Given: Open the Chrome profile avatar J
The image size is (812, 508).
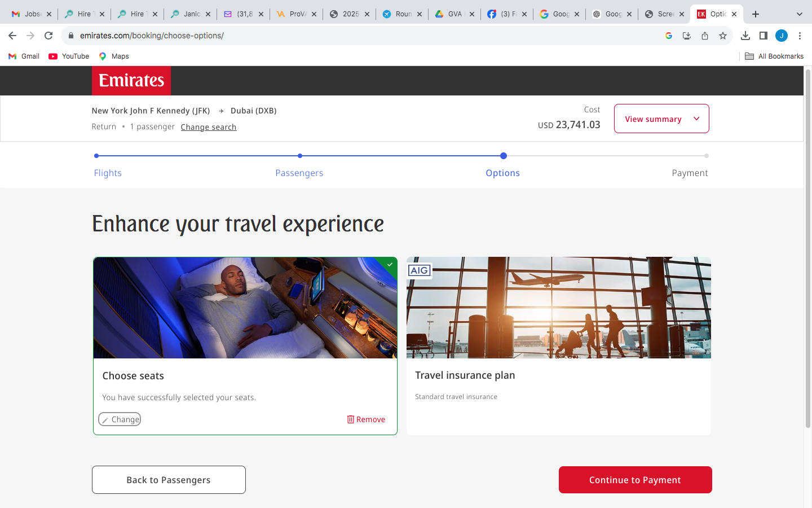Looking at the screenshot, I should [782, 36].
